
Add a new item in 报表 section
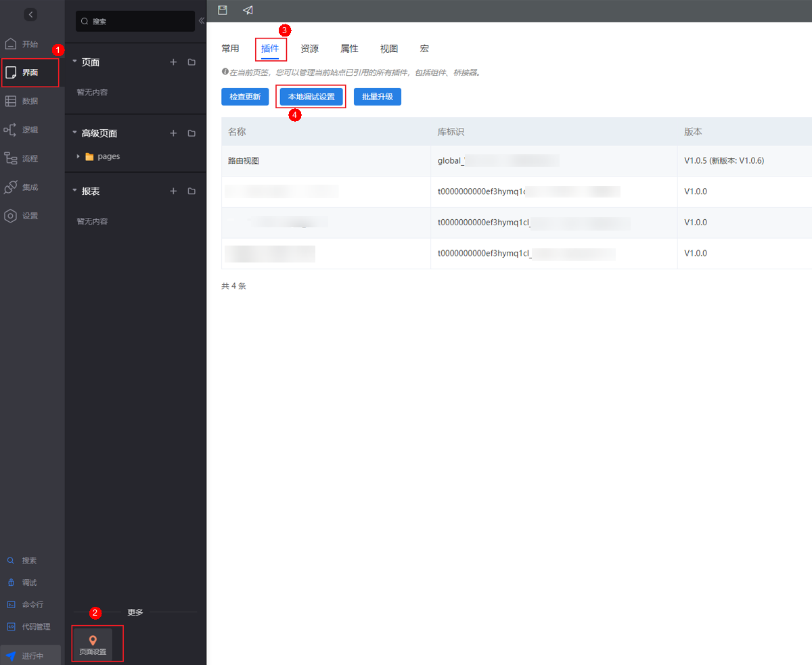[173, 191]
